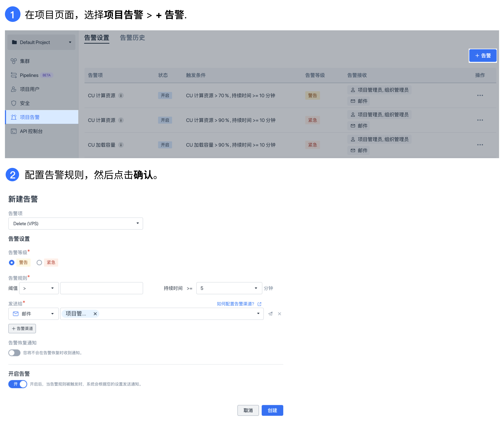
Task: Expand the recipients dropdown arrow
Action: (258, 314)
